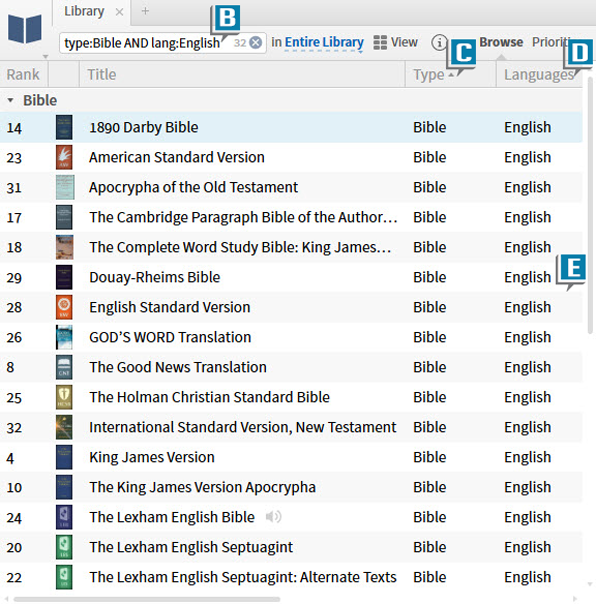Select the Prioritize tab
Screen dimensions: 596x604
pyautogui.click(x=551, y=42)
